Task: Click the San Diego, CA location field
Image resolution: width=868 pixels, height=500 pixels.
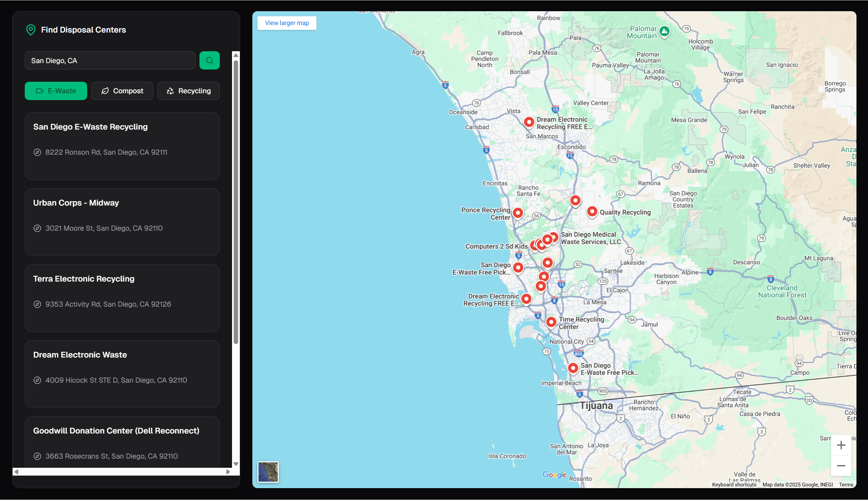Action: [110, 60]
